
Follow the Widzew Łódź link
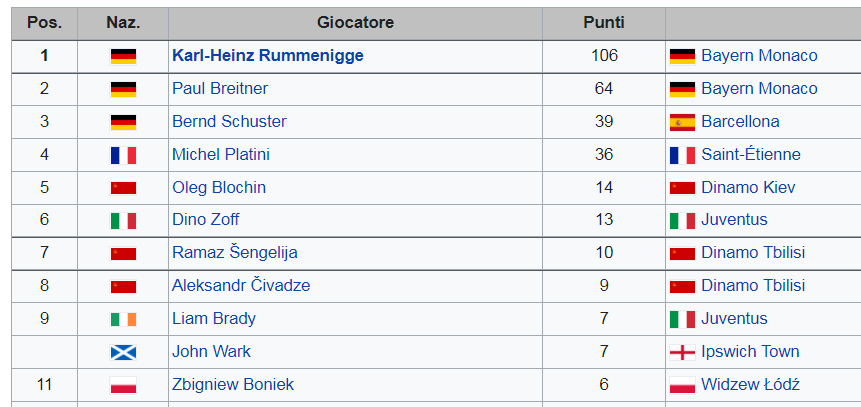(750, 384)
